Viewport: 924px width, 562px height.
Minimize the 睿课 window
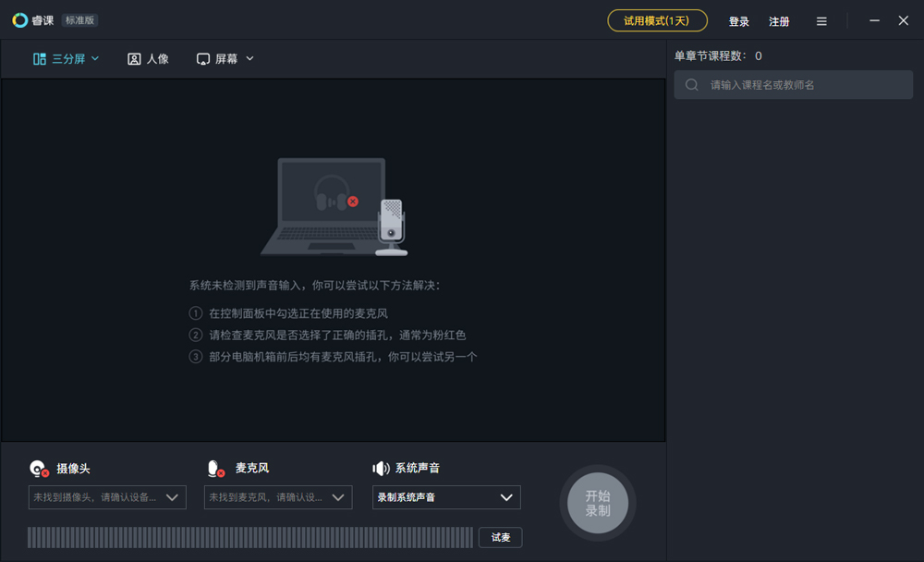(x=874, y=20)
